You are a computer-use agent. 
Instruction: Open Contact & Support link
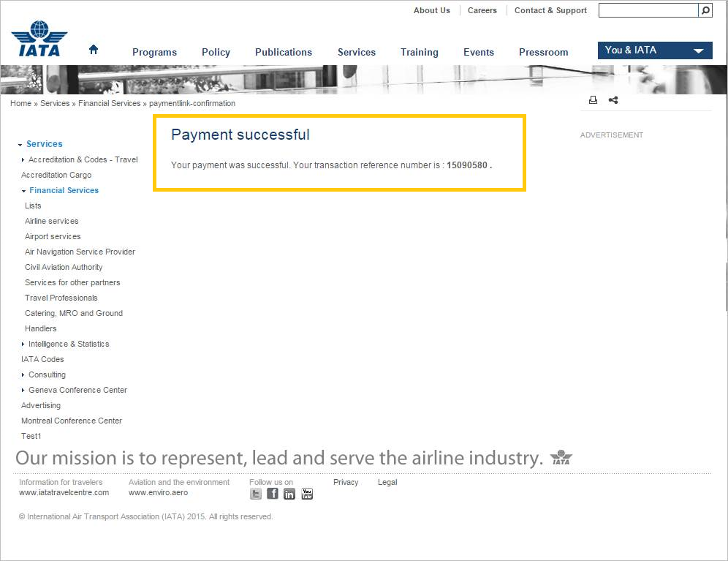coord(550,10)
